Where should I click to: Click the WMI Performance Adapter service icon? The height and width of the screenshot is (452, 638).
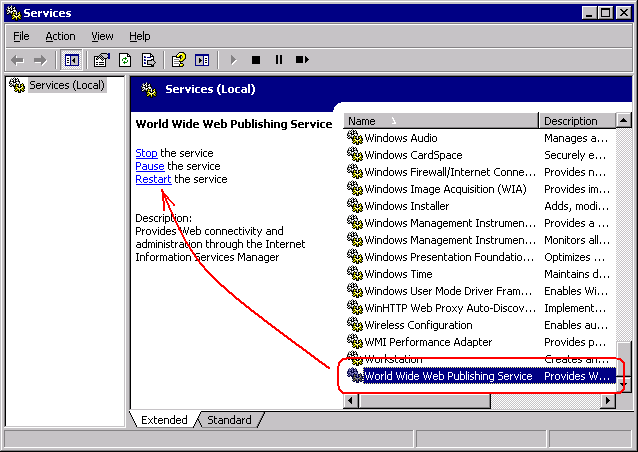[x=355, y=342]
